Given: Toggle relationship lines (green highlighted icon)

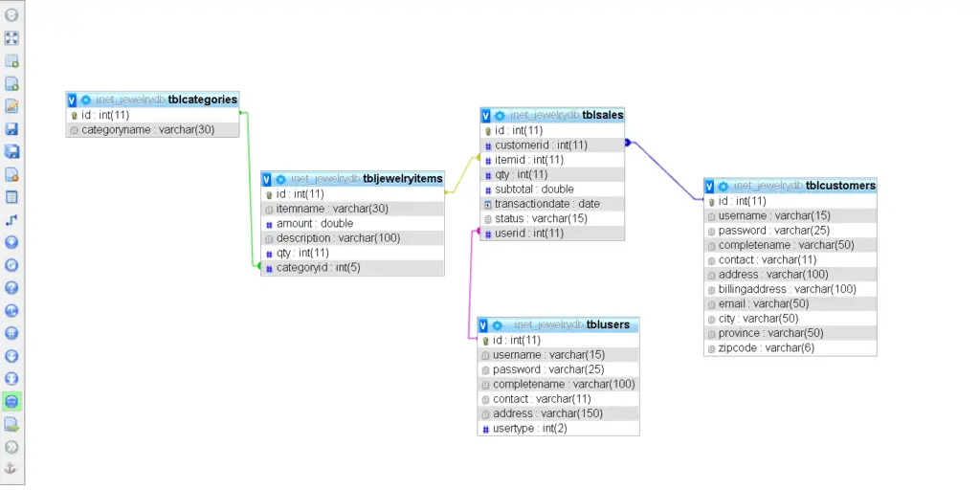Looking at the screenshot, I should point(11,401).
